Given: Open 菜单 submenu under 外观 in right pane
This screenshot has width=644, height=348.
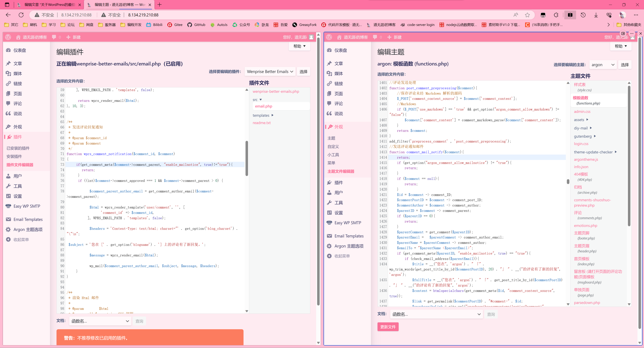Looking at the screenshot, I should 331,163.
